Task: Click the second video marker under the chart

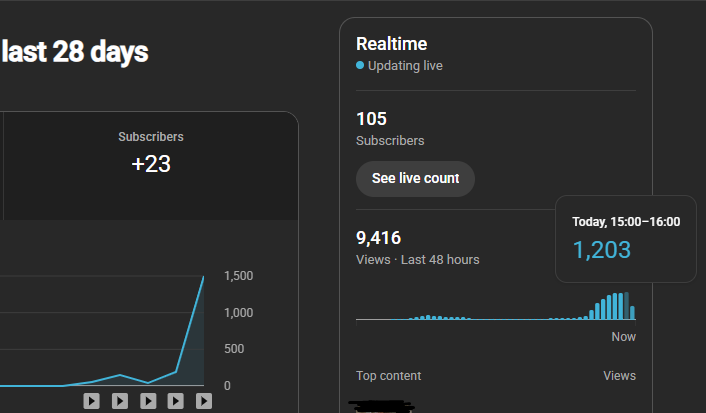Action: point(120,401)
